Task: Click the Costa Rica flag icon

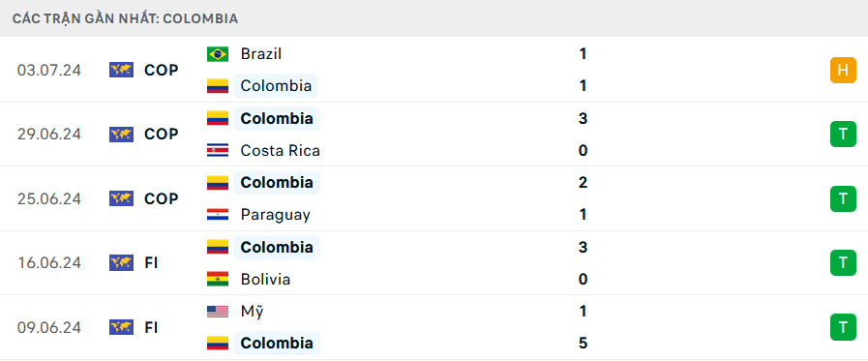Action: coord(218,151)
